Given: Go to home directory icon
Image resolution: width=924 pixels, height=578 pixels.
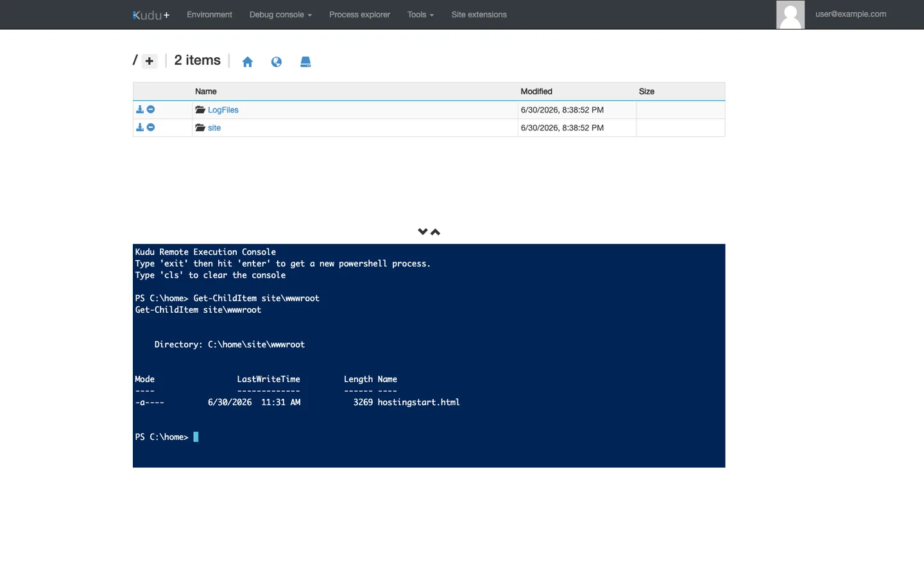Looking at the screenshot, I should [247, 62].
